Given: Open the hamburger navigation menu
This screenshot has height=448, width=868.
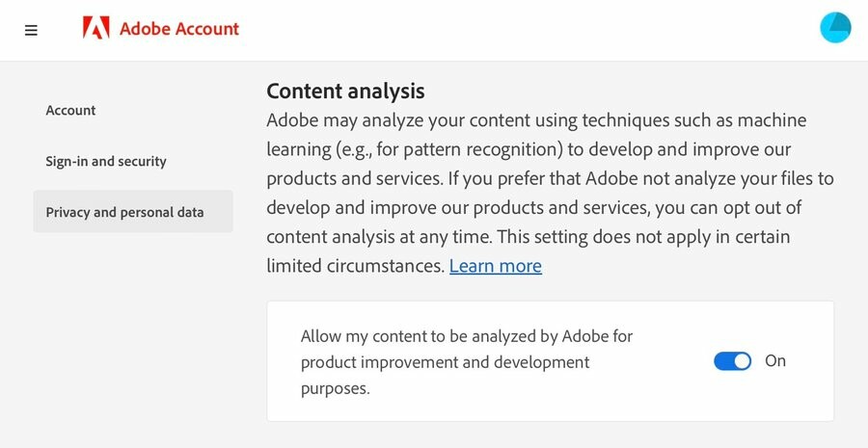Looking at the screenshot, I should [31, 30].
